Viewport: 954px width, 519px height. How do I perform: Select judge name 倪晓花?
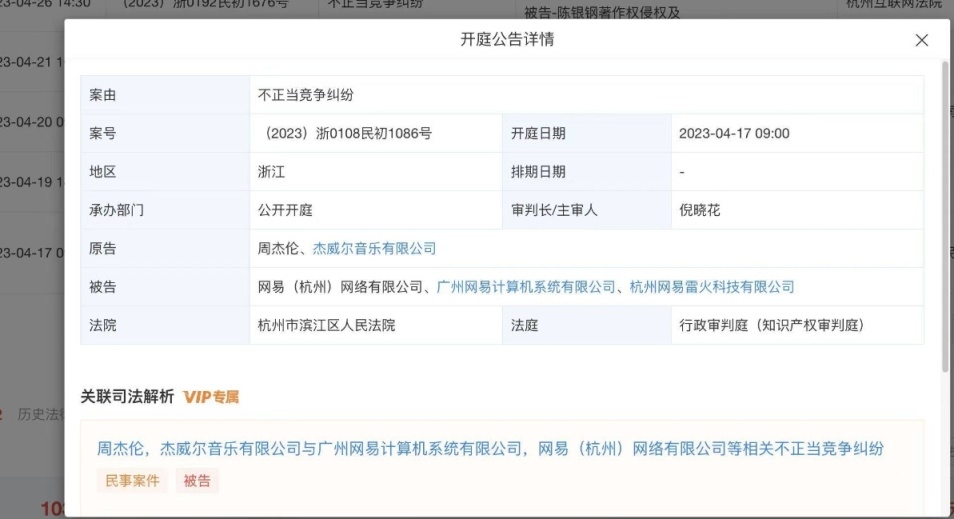click(700, 210)
